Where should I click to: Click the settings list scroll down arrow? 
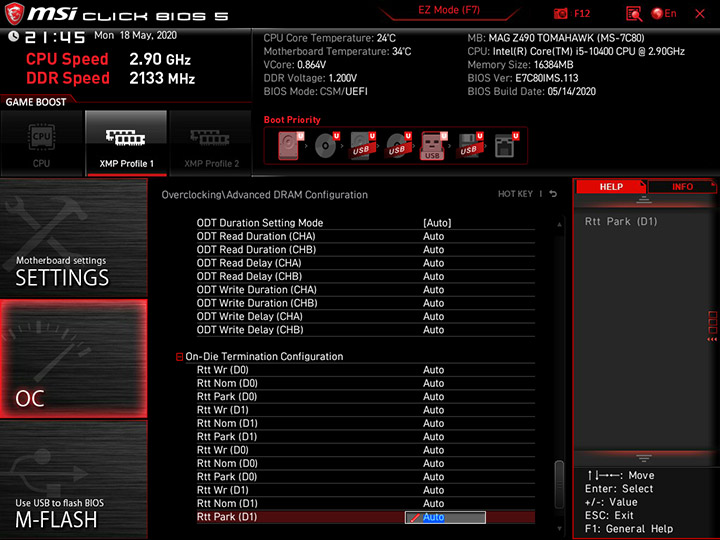(x=559, y=529)
